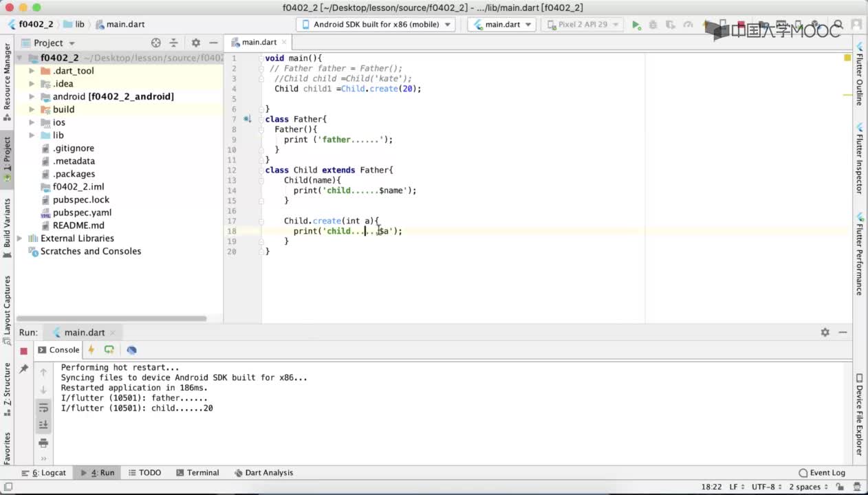Toggle scroll to end in the console

point(43,425)
